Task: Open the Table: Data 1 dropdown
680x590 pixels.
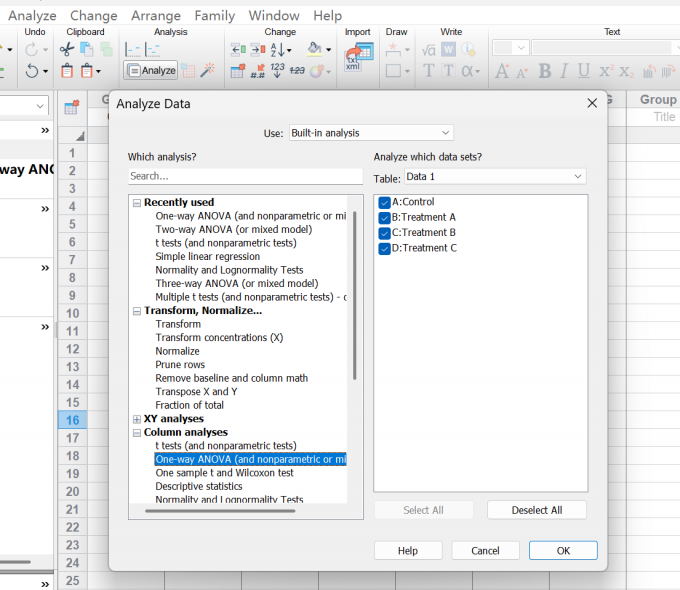Action: pyautogui.click(x=495, y=177)
